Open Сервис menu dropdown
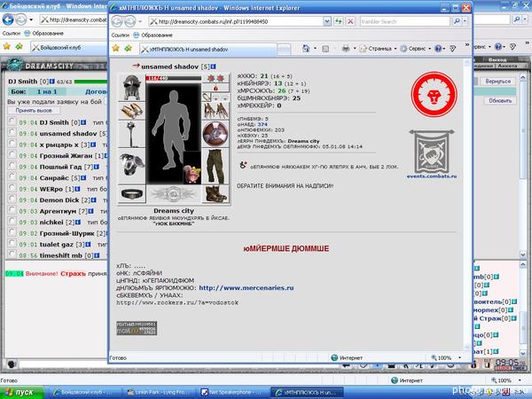The height and width of the screenshot is (399, 532). [415, 49]
